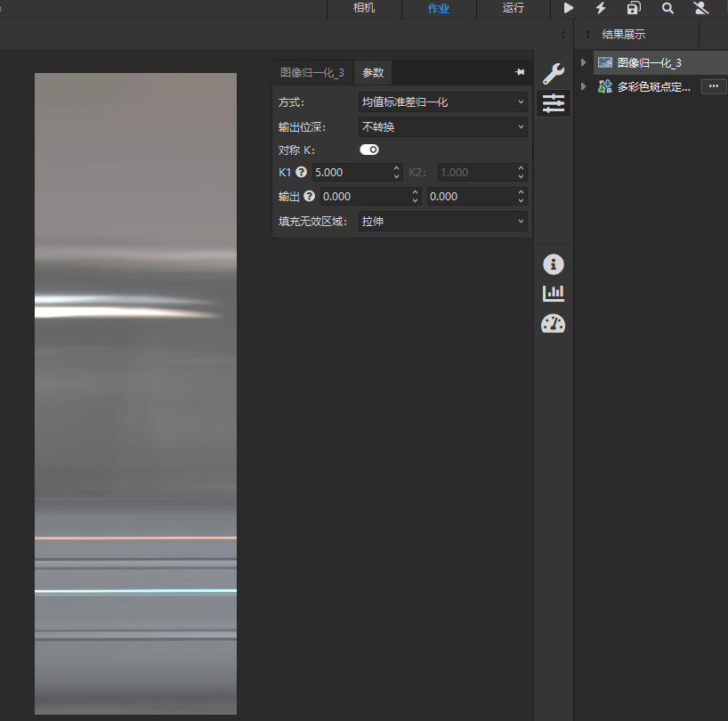Image resolution: width=728 pixels, height=721 pixels.
Task: Click the K1 help question mark
Action: click(302, 173)
